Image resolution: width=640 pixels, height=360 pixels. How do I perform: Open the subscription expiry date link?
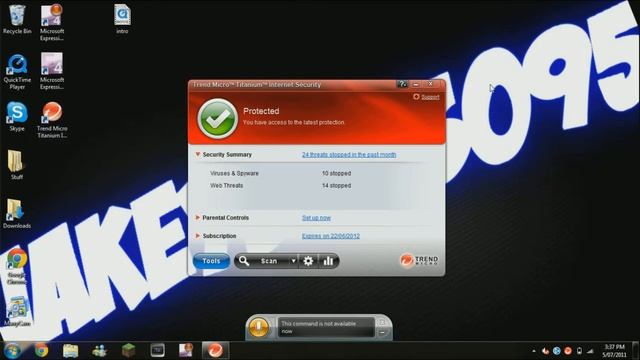click(x=331, y=236)
